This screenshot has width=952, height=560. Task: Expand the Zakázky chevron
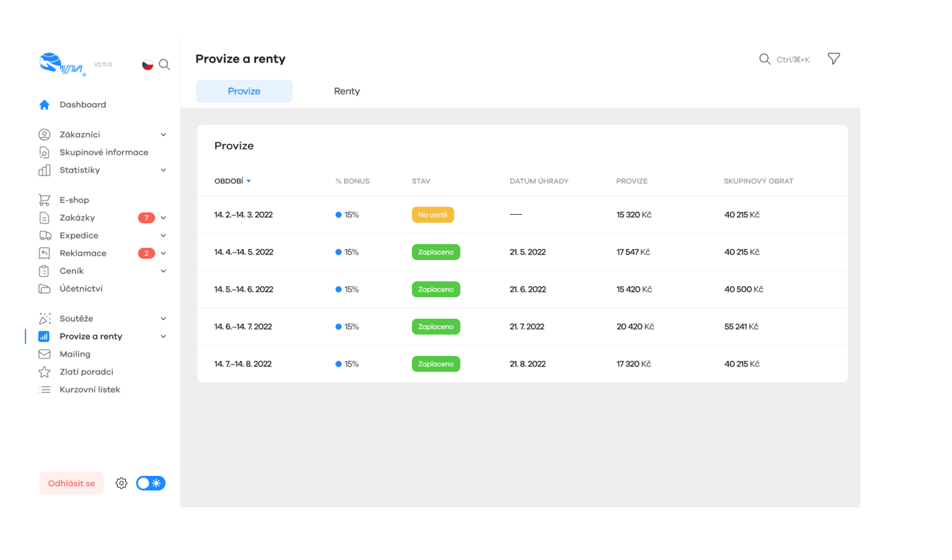(163, 218)
